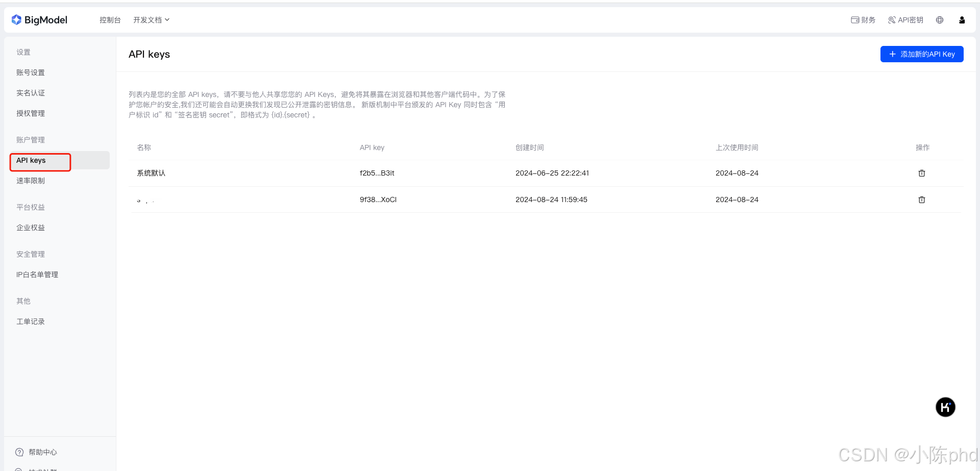The image size is (980, 471).
Task: Open 工单记录 in sidebar
Action: 31,321
